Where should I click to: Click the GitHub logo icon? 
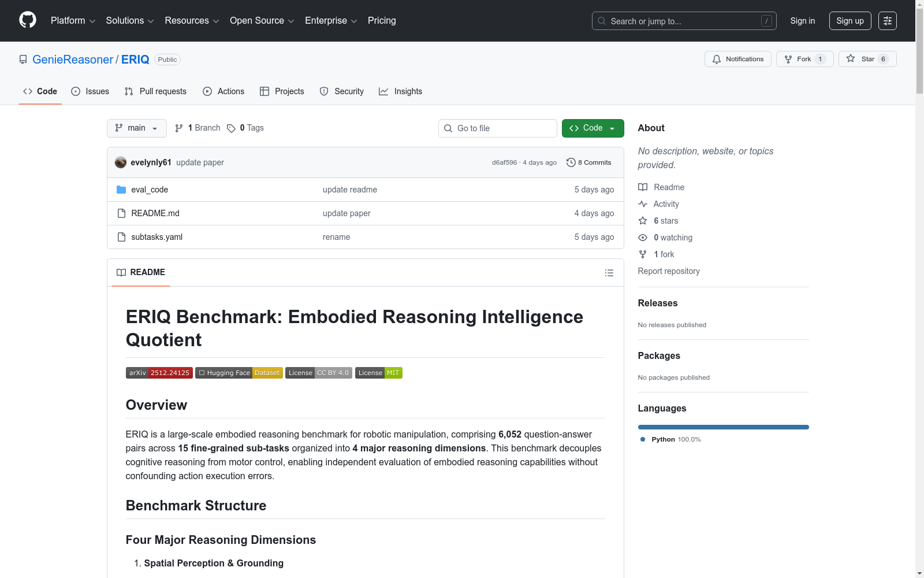pyautogui.click(x=28, y=20)
